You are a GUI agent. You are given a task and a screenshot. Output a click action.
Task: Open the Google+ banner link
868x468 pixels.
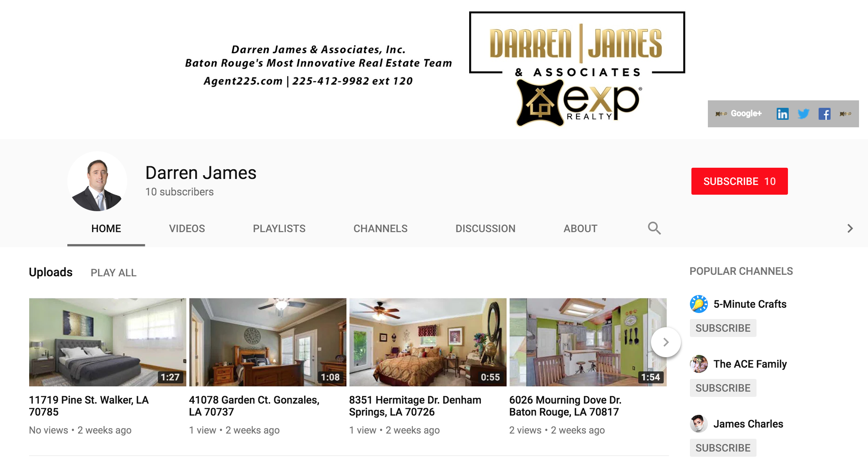tap(739, 113)
